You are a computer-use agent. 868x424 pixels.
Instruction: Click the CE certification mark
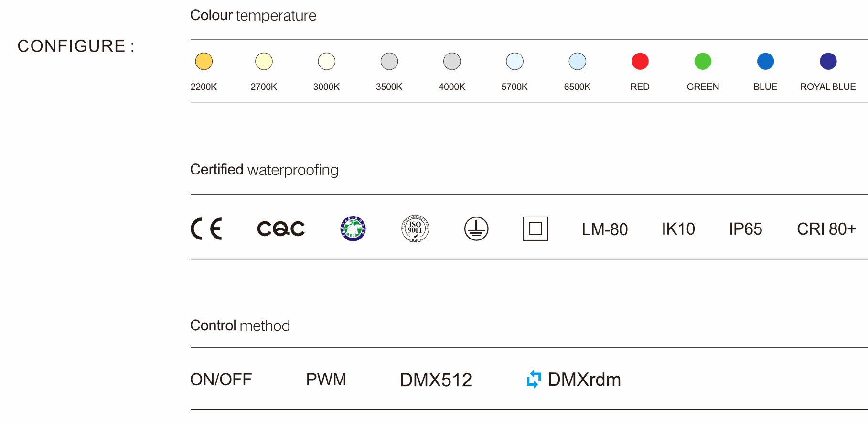206,228
